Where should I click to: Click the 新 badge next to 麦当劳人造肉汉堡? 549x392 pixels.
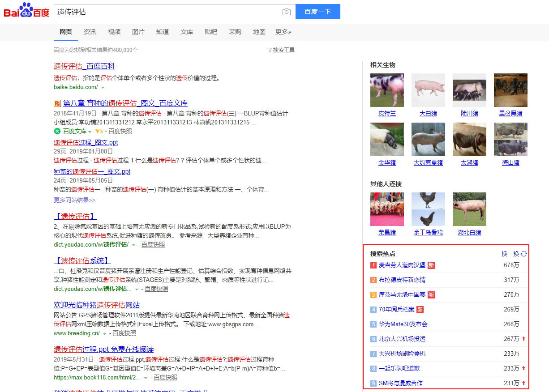pyautogui.click(x=430, y=265)
